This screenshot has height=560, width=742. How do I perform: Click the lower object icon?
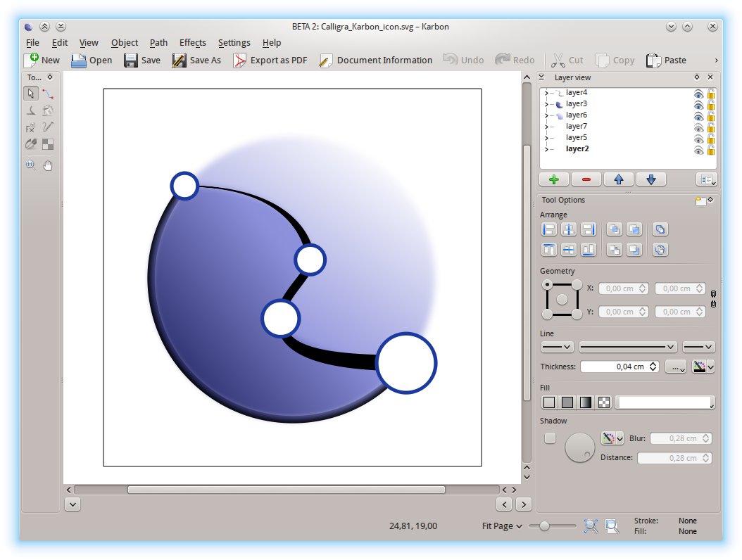click(634, 249)
